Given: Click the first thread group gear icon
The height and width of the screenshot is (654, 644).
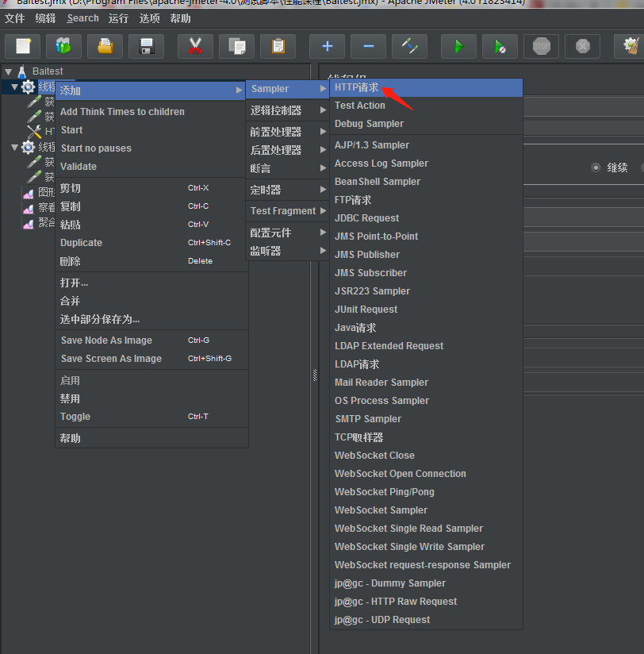Looking at the screenshot, I should 28,87.
